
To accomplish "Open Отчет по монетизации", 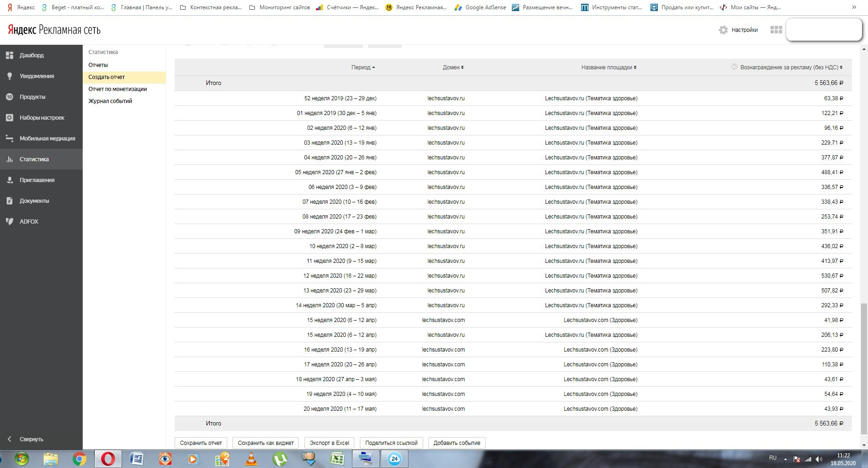I will click(118, 89).
